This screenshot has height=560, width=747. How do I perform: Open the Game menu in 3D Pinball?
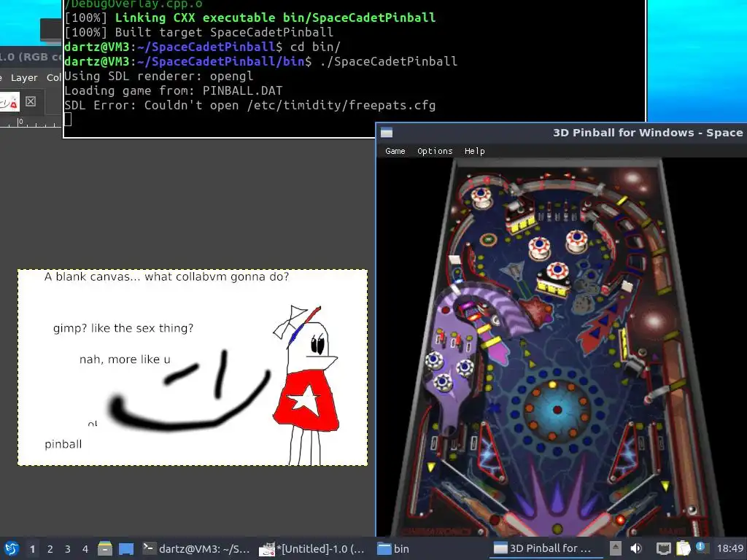click(x=395, y=151)
